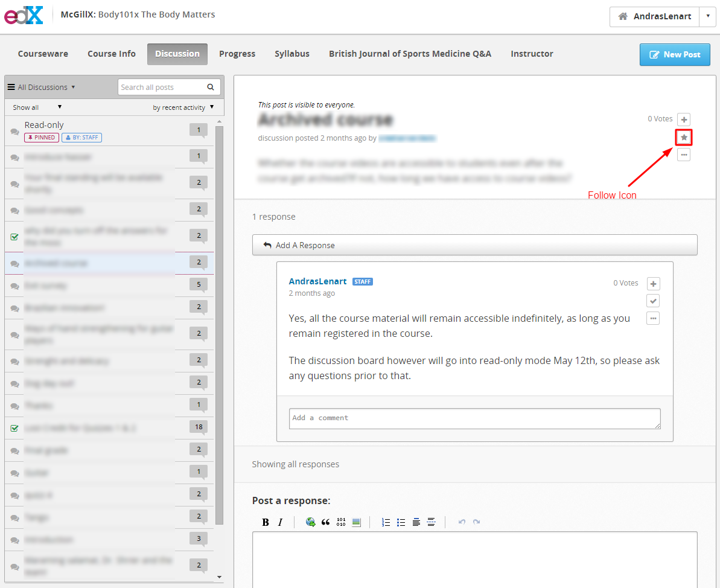Open the Instructor tab
The width and height of the screenshot is (720, 588).
tap(532, 54)
